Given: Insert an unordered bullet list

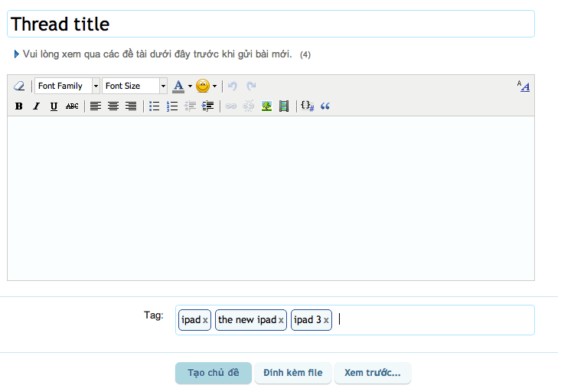Looking at the screenshot, I should (154, 106).
